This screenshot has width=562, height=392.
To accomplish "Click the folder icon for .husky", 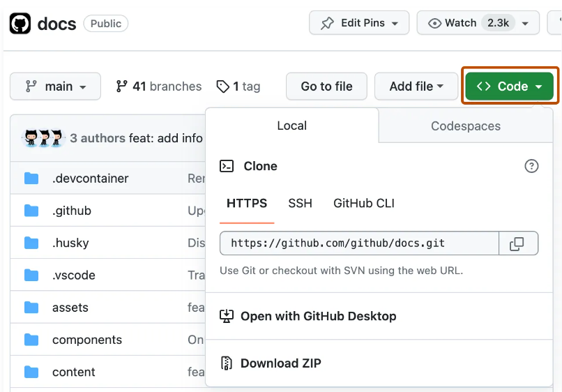I will pos(31,243).
